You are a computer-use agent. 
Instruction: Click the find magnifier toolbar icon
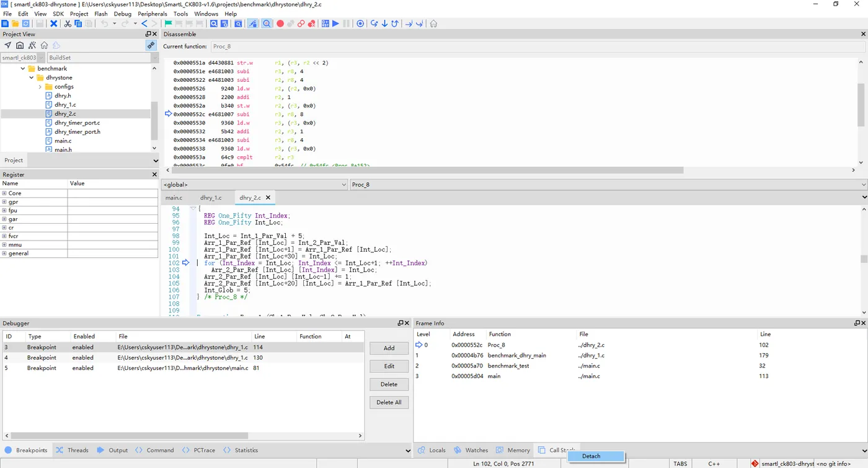213,24
